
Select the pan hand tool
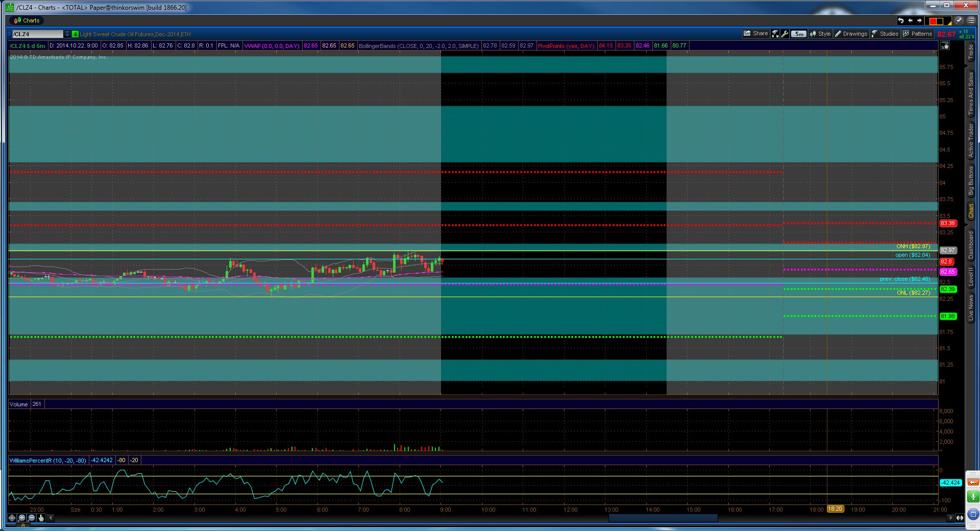41,518
